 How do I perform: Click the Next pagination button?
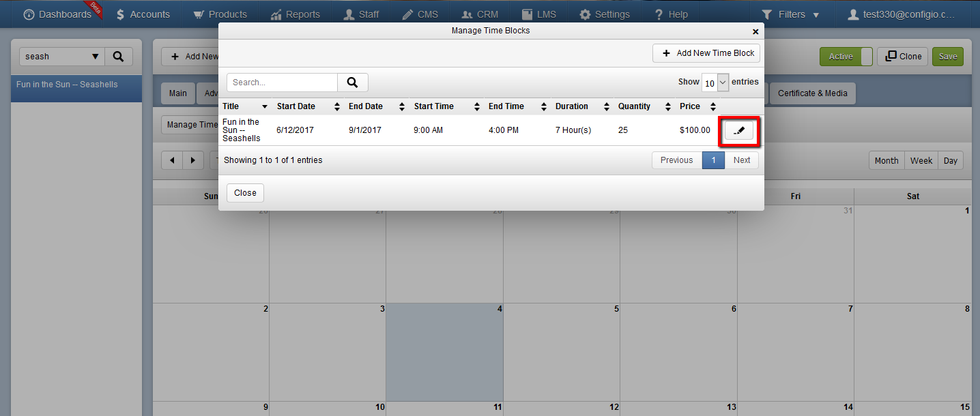(x=742, y=160)
